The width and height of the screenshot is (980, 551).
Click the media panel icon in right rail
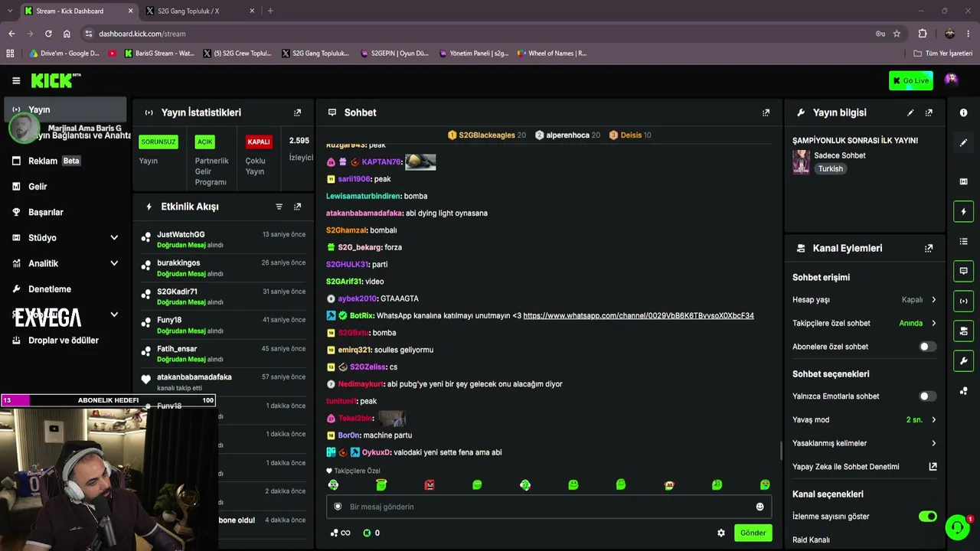click(x=963, y=181)
